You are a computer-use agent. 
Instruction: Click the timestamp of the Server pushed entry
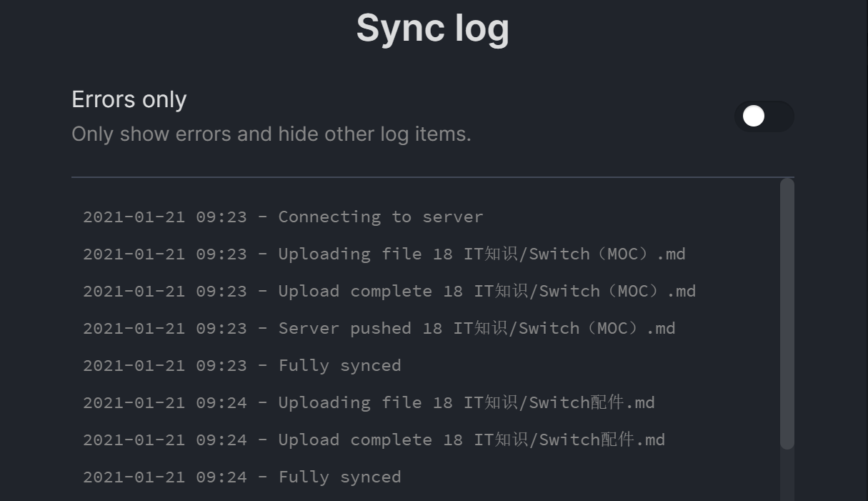pyautogui.click(x=164, y=328)
